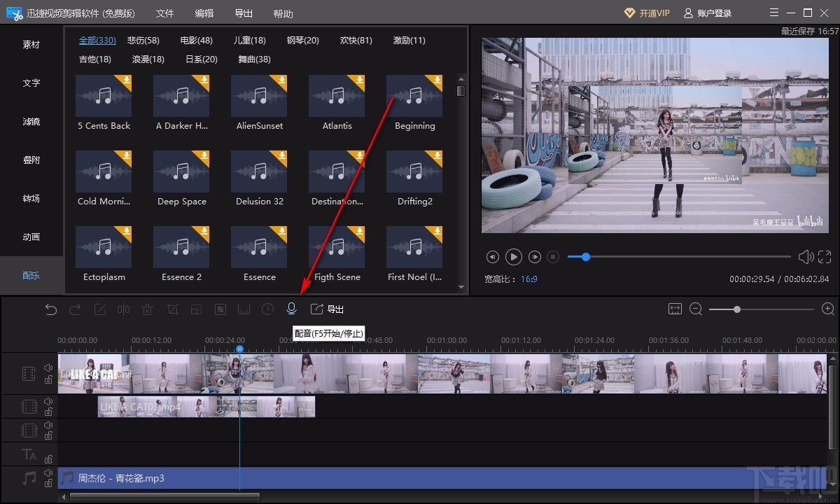Viewport: 840px width, 504px height.
Task: Toggle lock on the second video track
Action: coord(48,412)
